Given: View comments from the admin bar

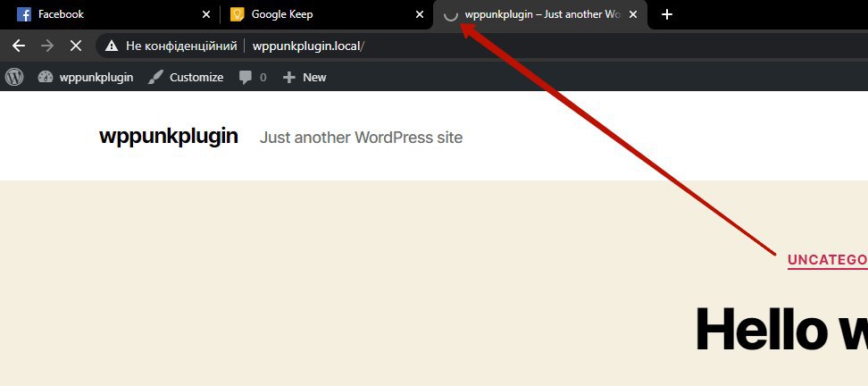Looking at the screenshot, I should pos(253,77).
